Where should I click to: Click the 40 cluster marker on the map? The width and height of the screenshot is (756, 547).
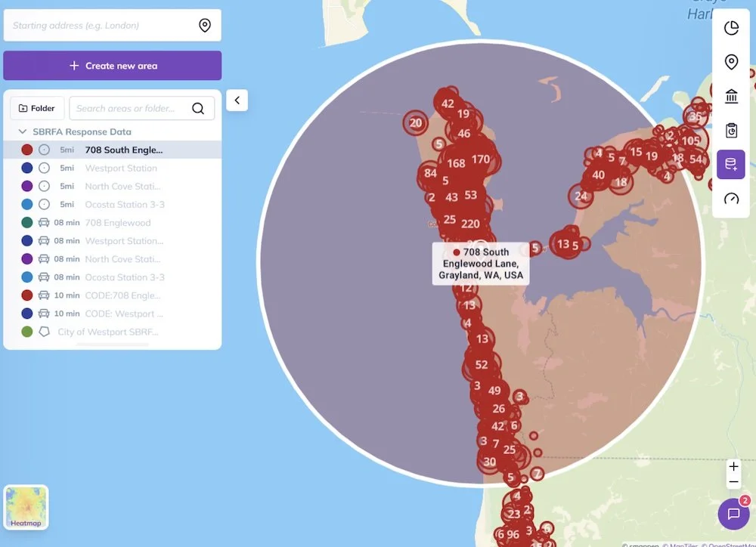click(x=598, y=175)
